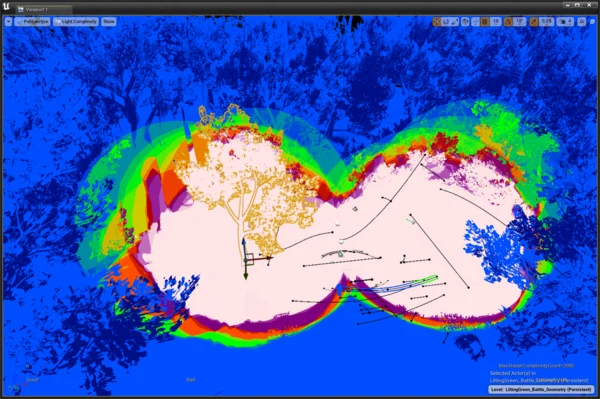Open the Perspective view type menu
The image size is (600, 399).
click(33, 22)
